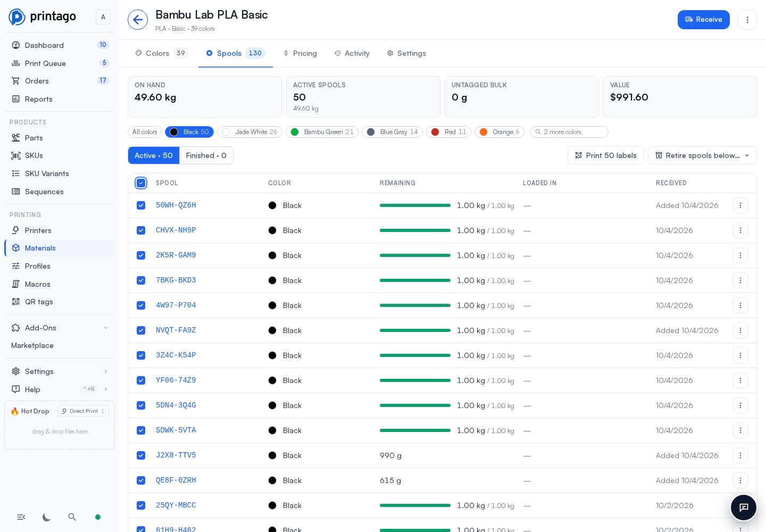The height and width of the screenshot is (532, 766).
Task: Open Retire spools below dropdown
Action: [703, 155]
